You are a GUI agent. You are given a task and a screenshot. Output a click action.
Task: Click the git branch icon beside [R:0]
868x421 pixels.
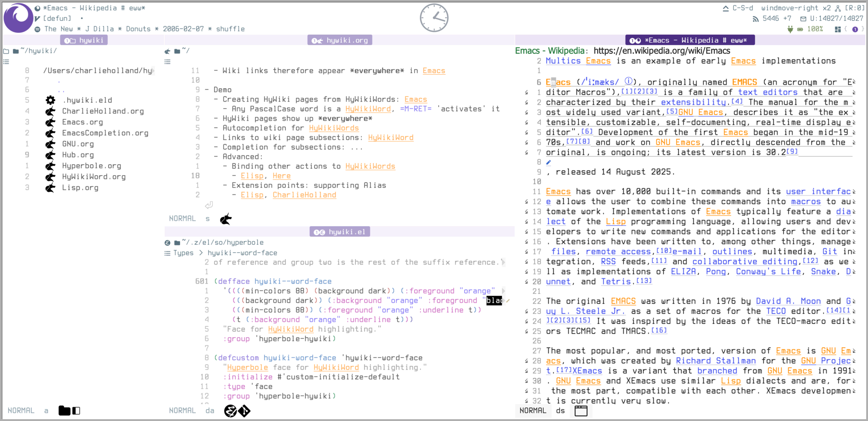tap(838, 8)
